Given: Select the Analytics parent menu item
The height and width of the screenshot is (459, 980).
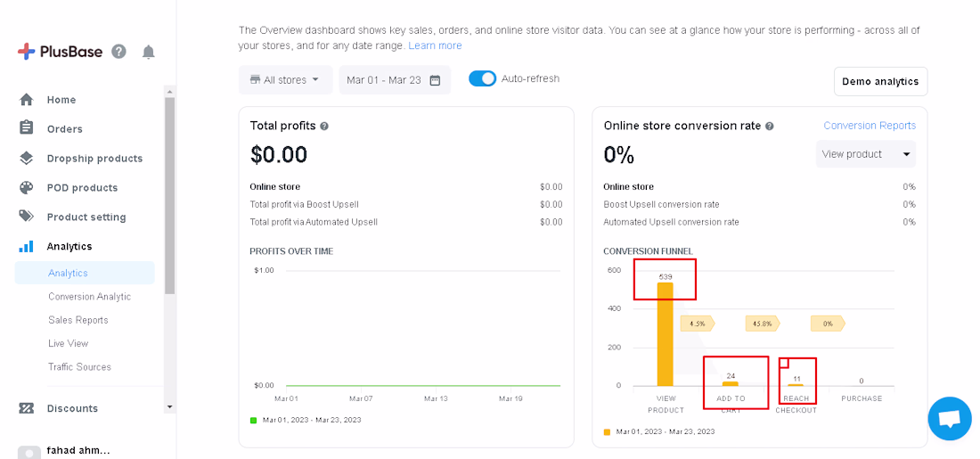Looking at the screenshot, I should pyautogui.click(x=69, y=246).
